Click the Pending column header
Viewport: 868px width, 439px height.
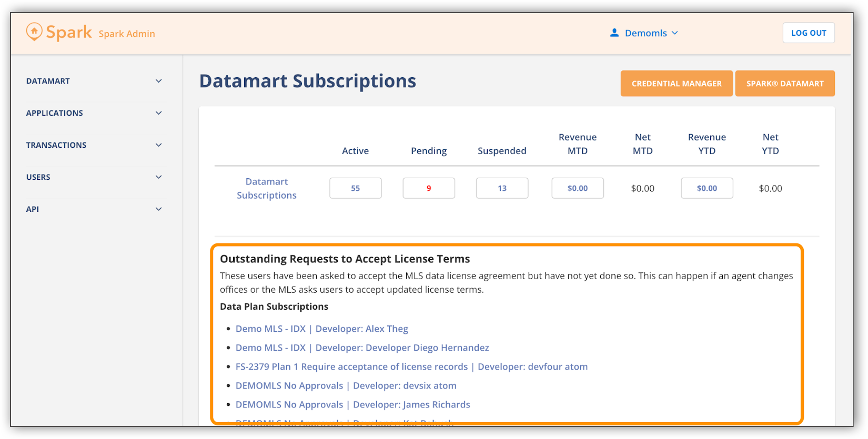point(429,151)
